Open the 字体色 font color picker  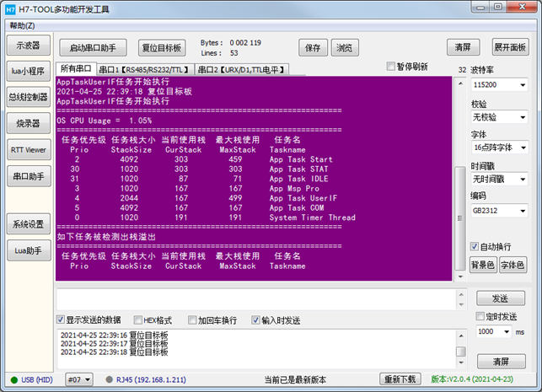click(x=513, y=266)
